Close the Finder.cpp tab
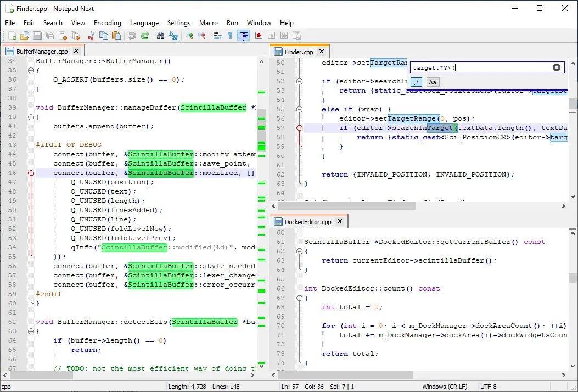The image size is (578, 392). [x=322, y=52]
